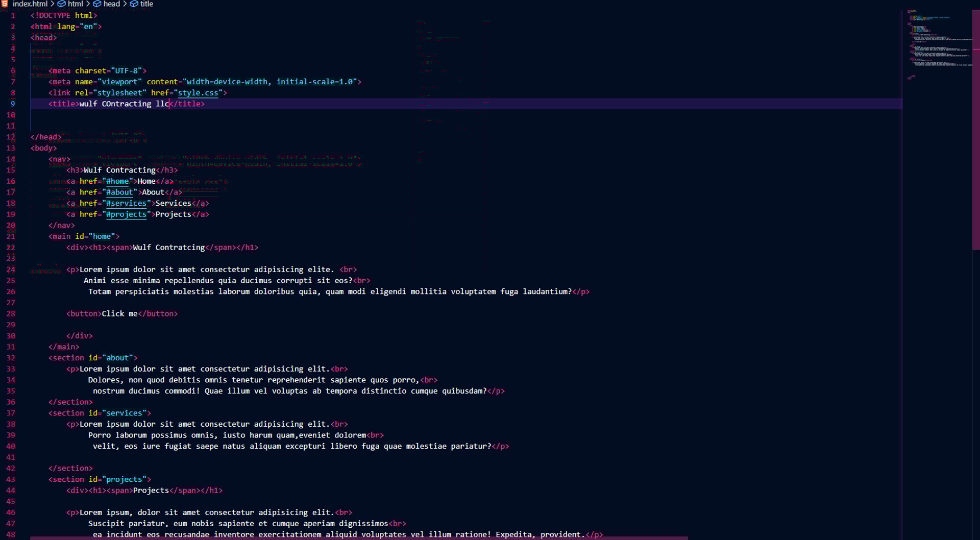Viewport: 980px width, 540px height.
Task: Click the symbol icon beside the title breadcrumb
Action: coord(134,4)
